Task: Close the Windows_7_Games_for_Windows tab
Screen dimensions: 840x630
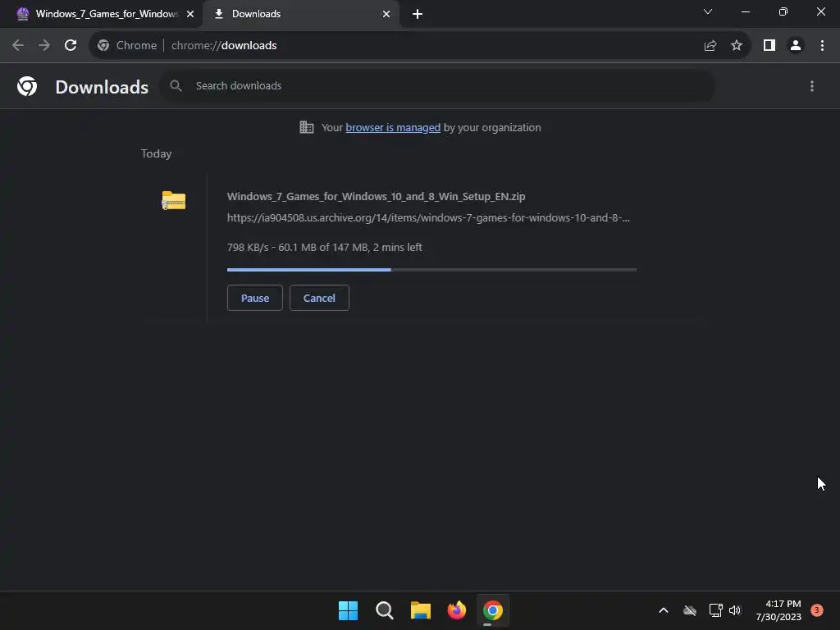Action: pyautogui.click(x=190, y=14)
